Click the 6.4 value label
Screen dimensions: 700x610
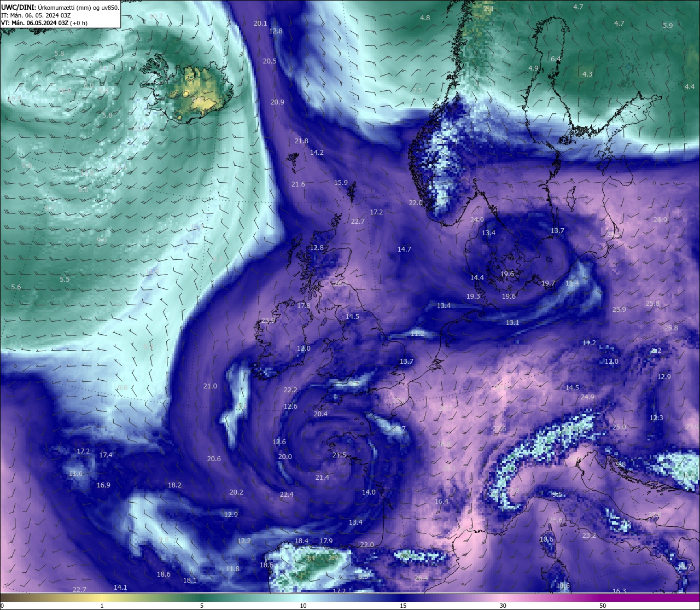pyautogui.click(x=556, y=59)
